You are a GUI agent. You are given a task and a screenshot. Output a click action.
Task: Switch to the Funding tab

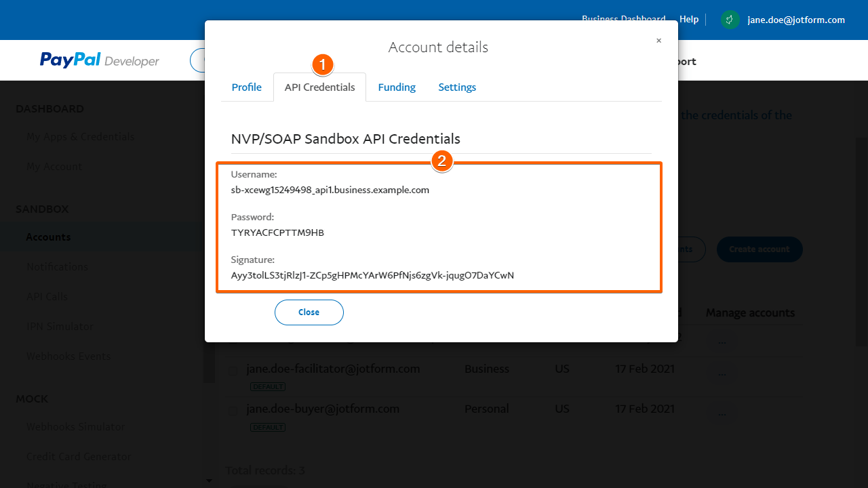397,87
